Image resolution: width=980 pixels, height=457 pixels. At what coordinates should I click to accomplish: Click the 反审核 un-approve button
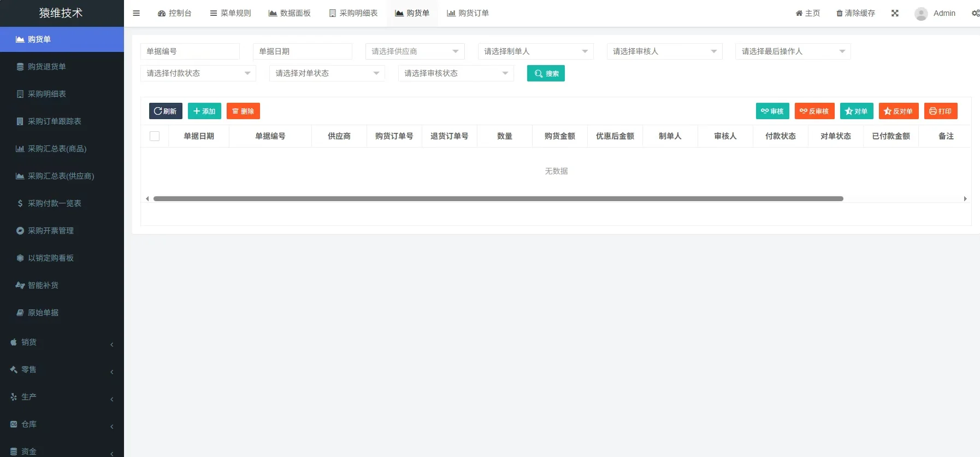point(814,111)
